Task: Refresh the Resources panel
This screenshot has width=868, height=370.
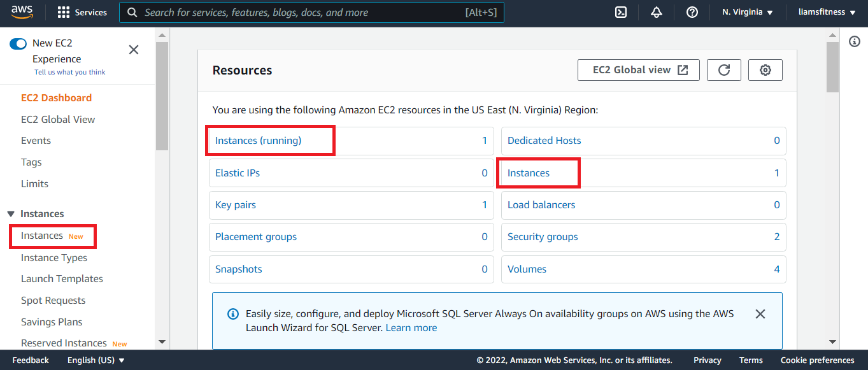Action: [x=724, y=70]
